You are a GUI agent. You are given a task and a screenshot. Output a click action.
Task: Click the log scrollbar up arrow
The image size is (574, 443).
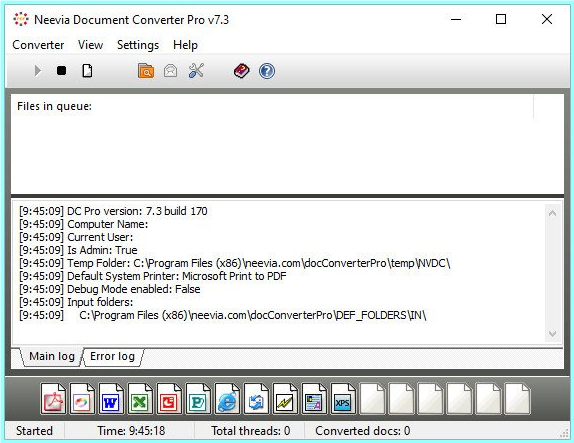[x=552, y=213]
